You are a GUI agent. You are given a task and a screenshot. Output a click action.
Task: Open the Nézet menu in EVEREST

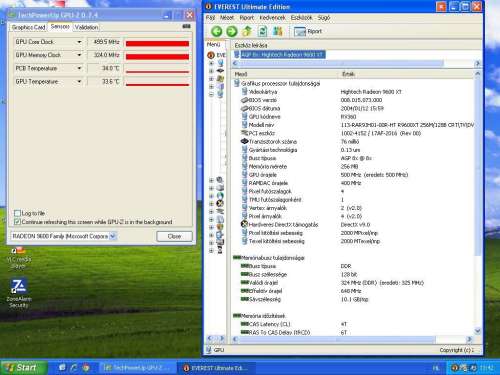click(227, 17)
